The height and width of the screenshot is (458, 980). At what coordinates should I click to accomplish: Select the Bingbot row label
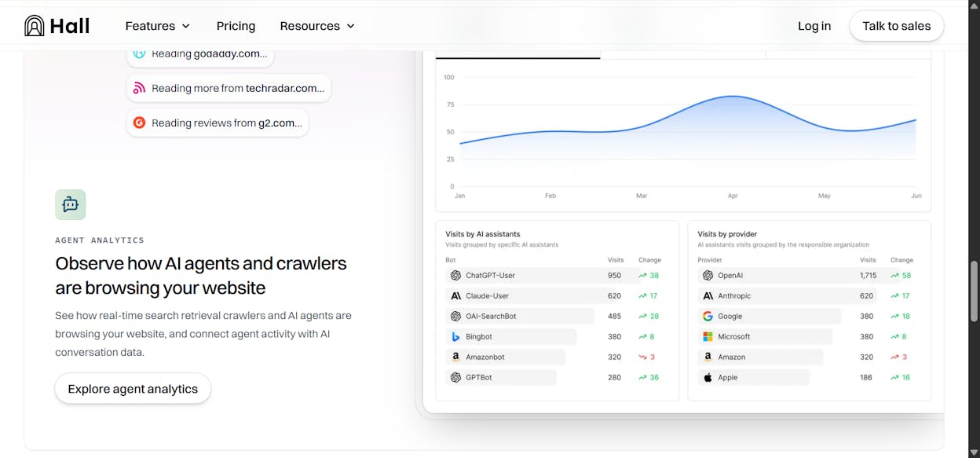point(479,336)
